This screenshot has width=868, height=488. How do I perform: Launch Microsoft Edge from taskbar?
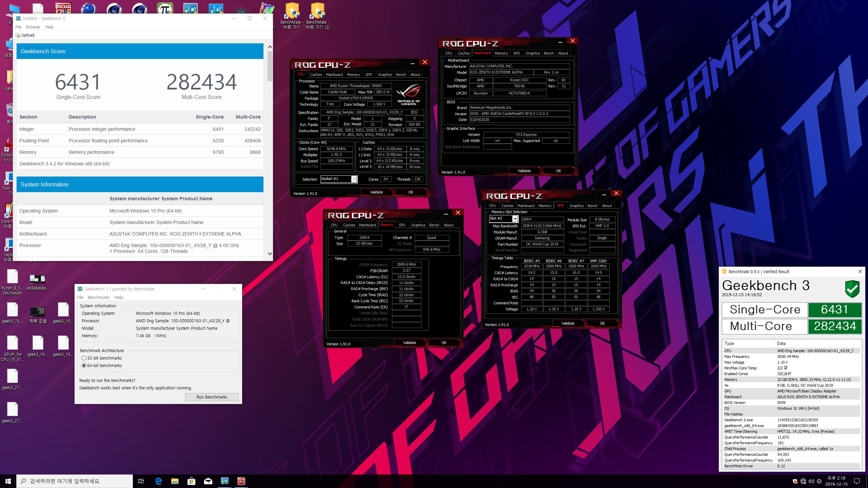[x=158, y=481]
